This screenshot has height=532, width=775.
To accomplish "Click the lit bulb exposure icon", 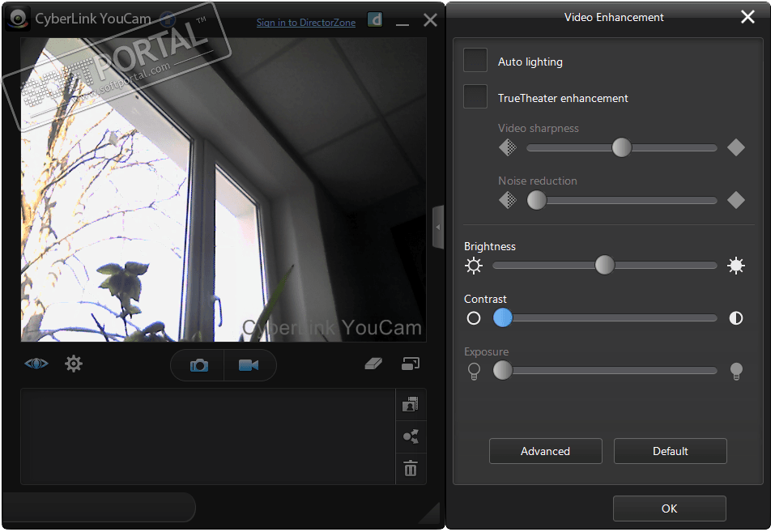I will [736, 371].
